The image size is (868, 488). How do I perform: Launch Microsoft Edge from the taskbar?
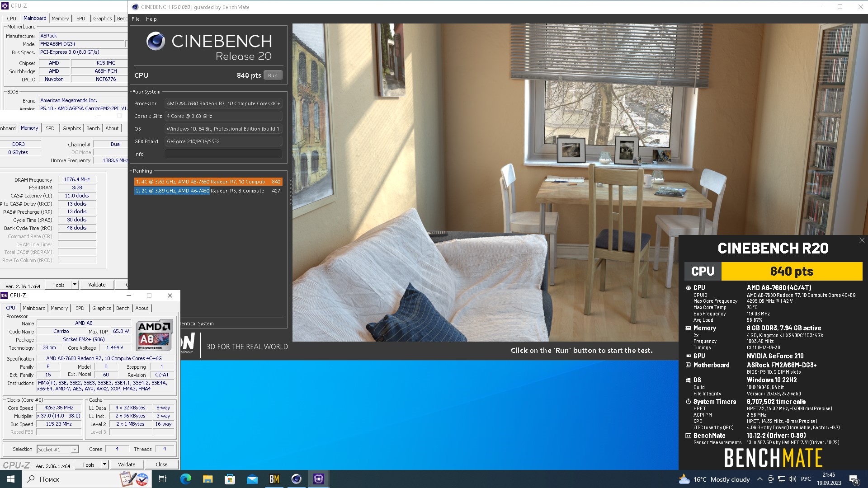click(x=186, y=479)
